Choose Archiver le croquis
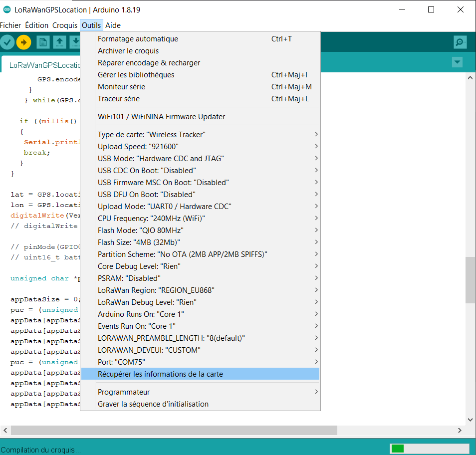This screenshot has width=476, height=455. click(x=200, y=51)
